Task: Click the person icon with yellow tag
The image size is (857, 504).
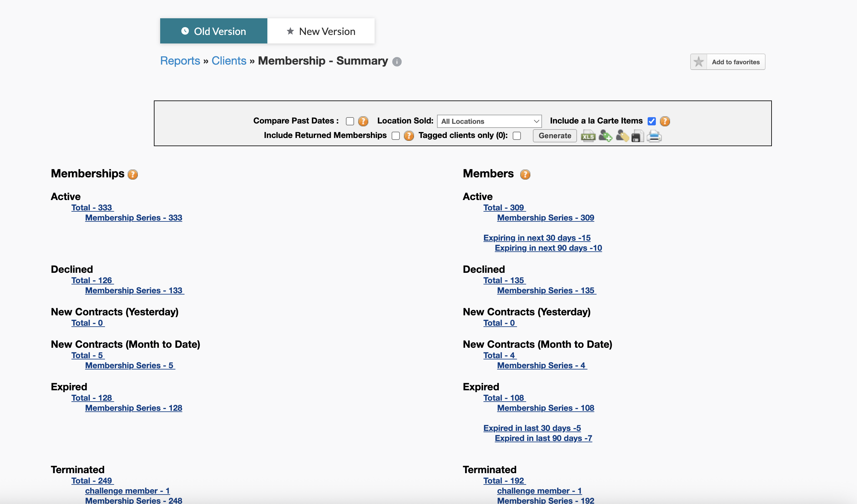Action: point(622,136)
